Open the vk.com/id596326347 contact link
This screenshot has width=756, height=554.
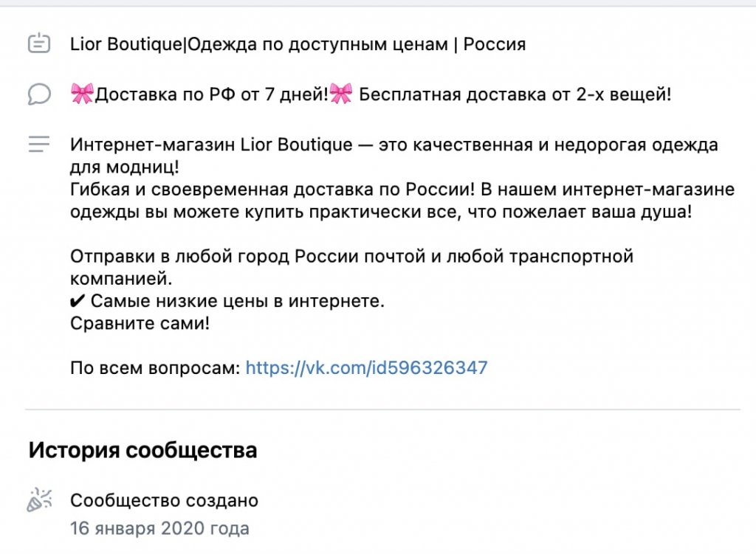tap(366, 367)
